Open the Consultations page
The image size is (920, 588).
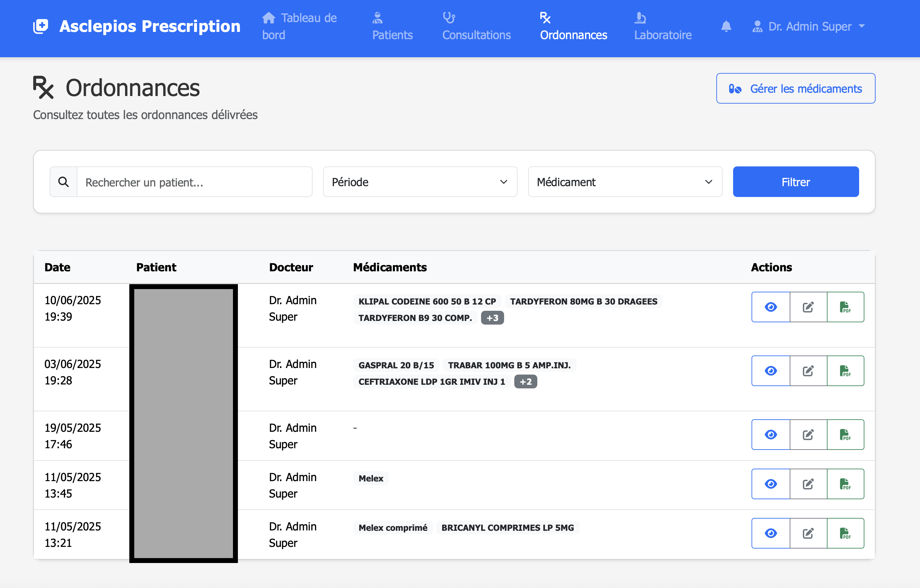tap(476, 26)
